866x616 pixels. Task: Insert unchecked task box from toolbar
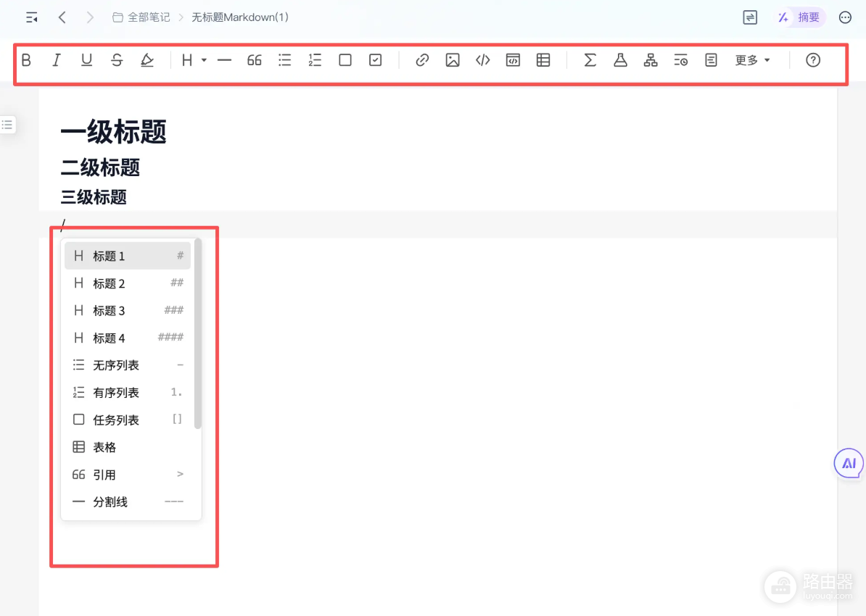point(345,60)
